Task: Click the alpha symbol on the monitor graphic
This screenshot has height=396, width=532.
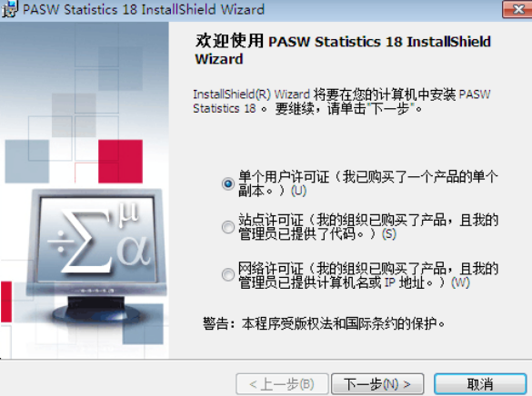Action: point(134,250)
